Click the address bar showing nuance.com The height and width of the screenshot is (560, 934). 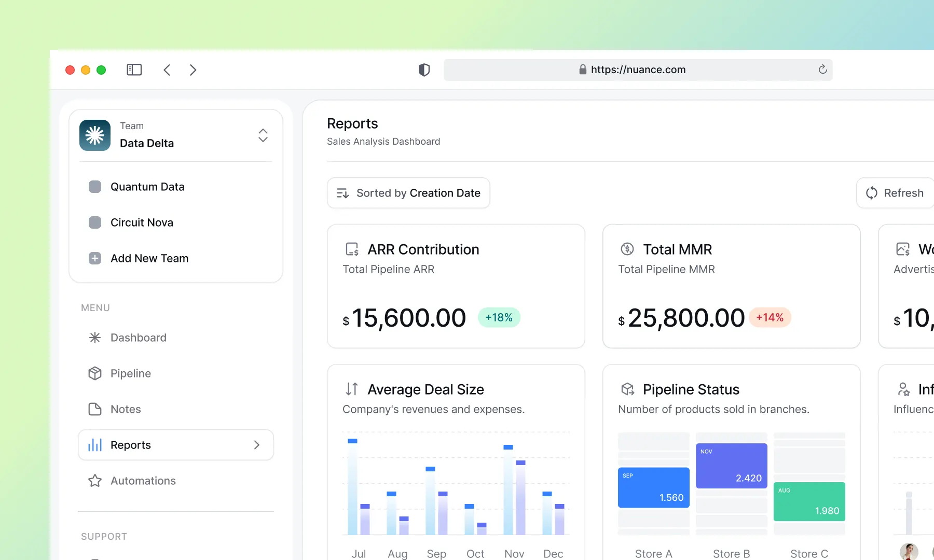(638, 69)
